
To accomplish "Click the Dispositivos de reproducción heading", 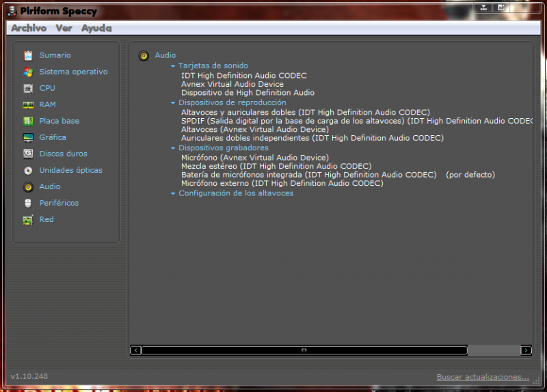I will [232, 102].
